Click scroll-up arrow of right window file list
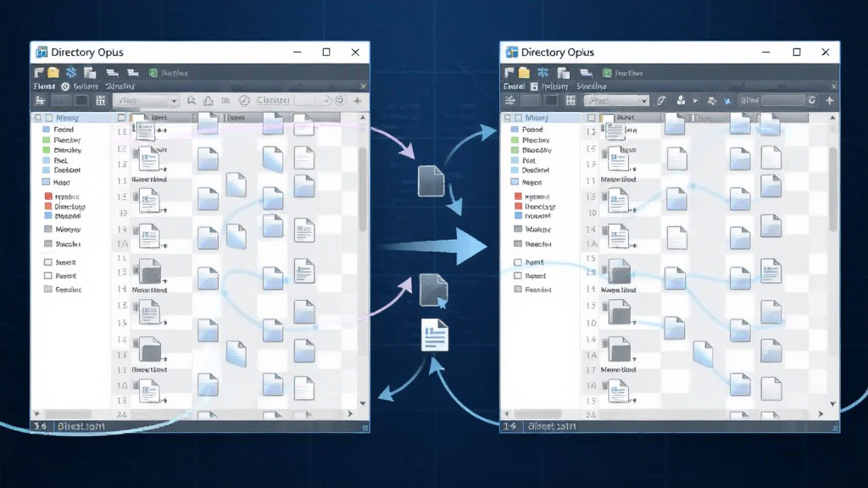Screen dimensions: 868x488 pos(832,117)
